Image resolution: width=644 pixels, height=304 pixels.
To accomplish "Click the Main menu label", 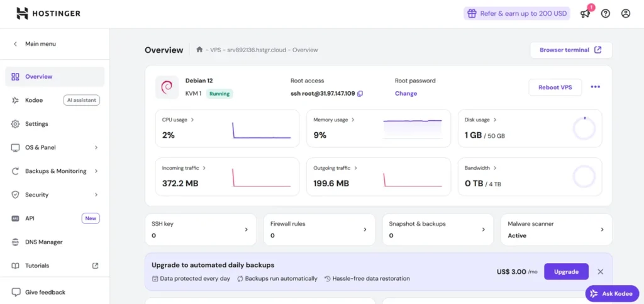I will click(x=41, y=43).
